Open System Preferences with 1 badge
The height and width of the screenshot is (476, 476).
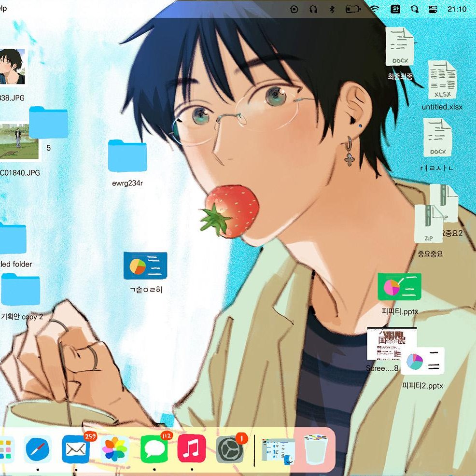[229, 449]
